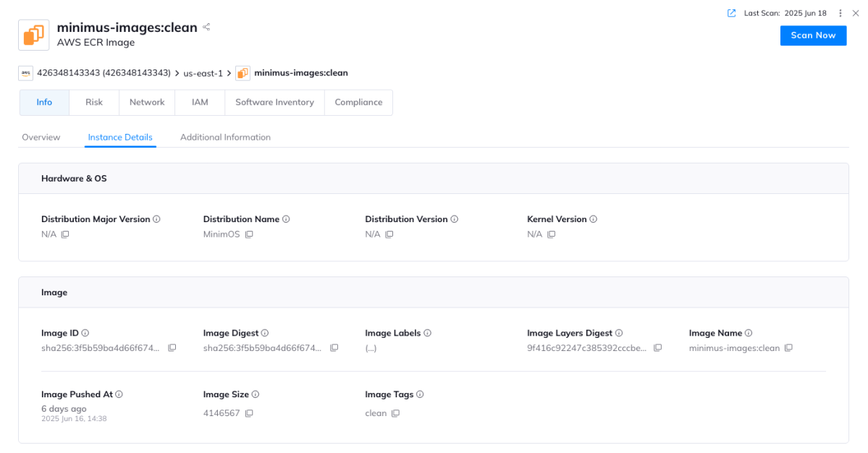Select the Info tab
This screenshot has width=868, height=453.
point(44,102)
